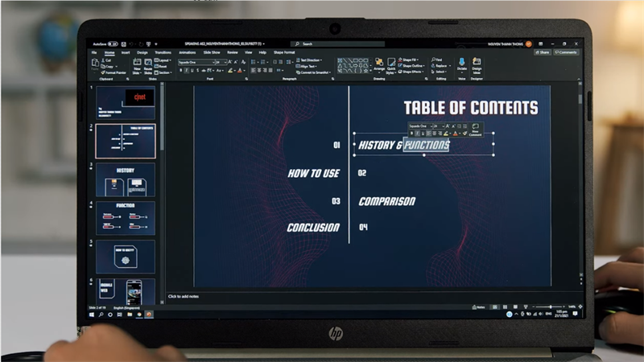Switch to Reading View in status bar
The height and width of the screenshot is (362, 644).
[x=515, y=307]
